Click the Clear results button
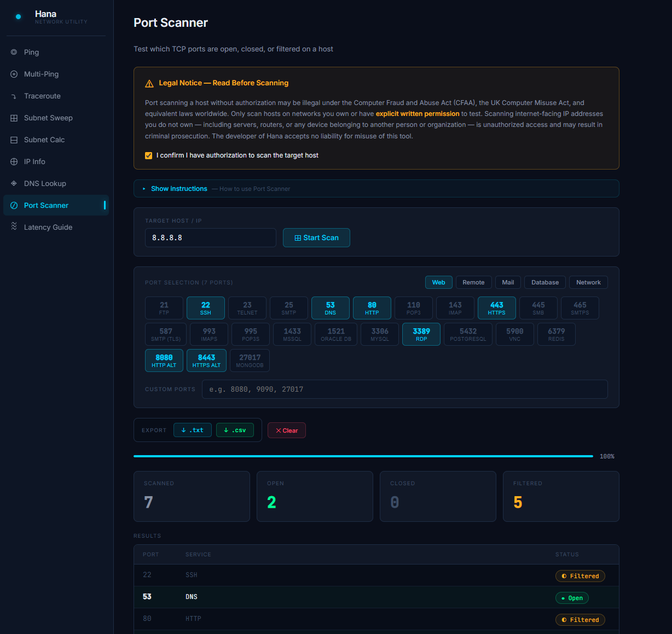Viewport: 672px width, 634px height. (287, 431)
